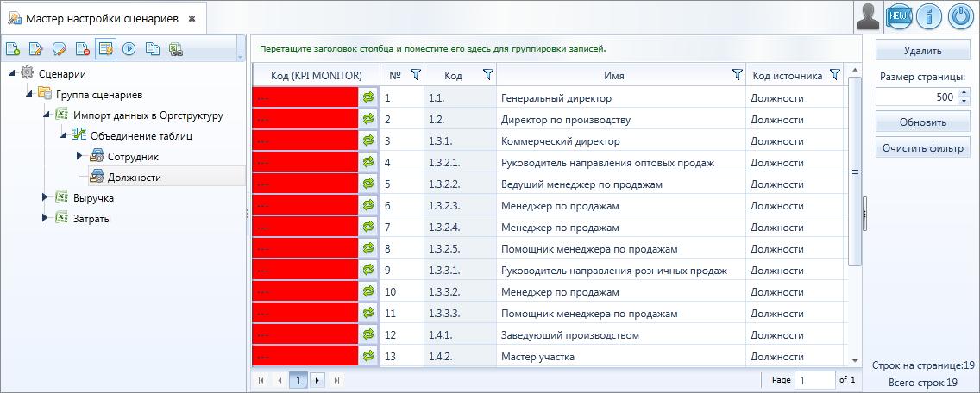Click the delete scenario icon

(81, 48)
